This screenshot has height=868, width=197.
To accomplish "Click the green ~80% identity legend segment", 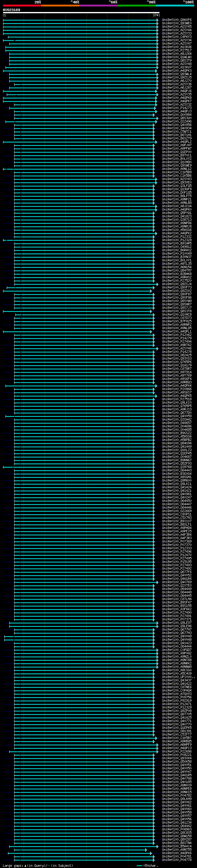I will click(137, 6).
